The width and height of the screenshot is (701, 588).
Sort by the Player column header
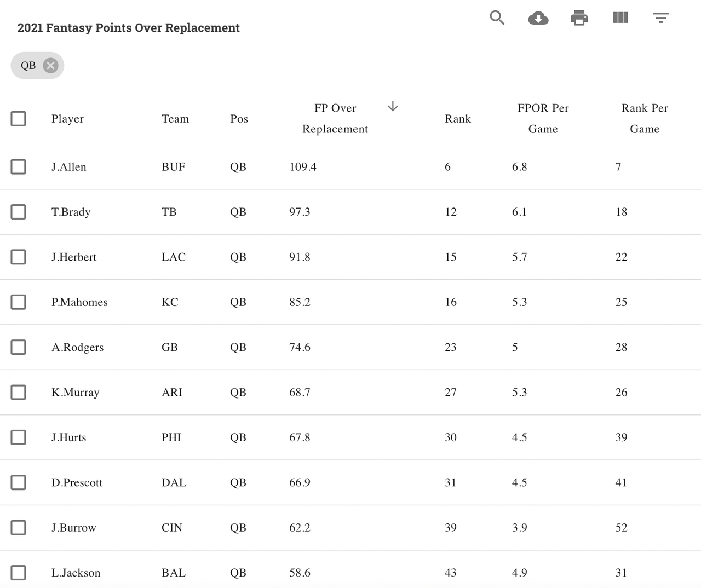pos(67,119)
